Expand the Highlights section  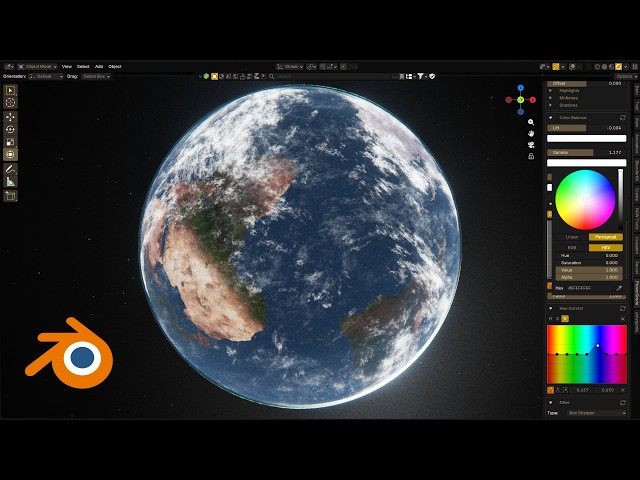[551, 91]
